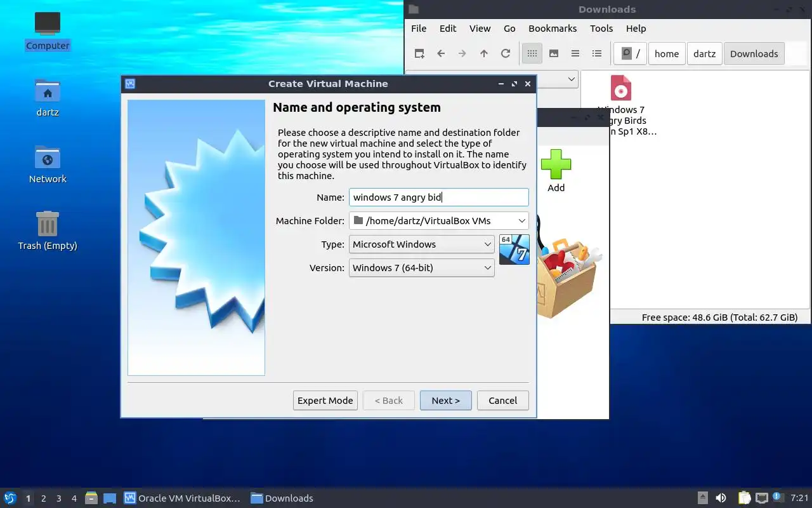The width and height of the screenshot is (812, 508).
Task: Click the show desktop icon in taskbar
Action: click(110, 498)
